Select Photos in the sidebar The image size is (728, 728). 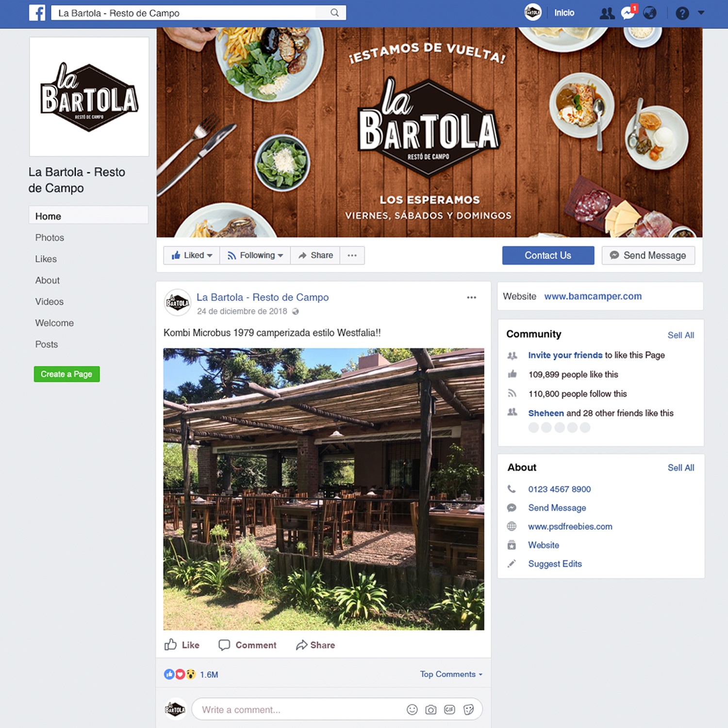click(x=50, y=237)
